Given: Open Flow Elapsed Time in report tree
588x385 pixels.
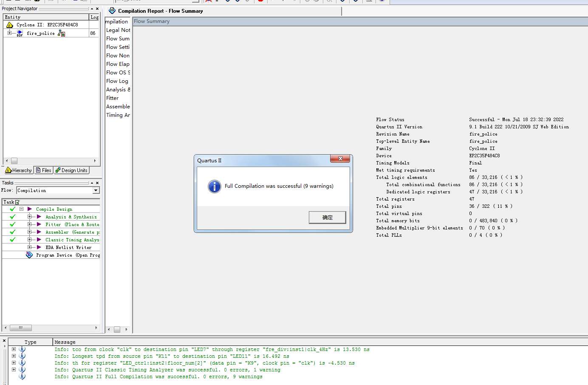Looking at the screenshot, I should [x=118, y=64].
